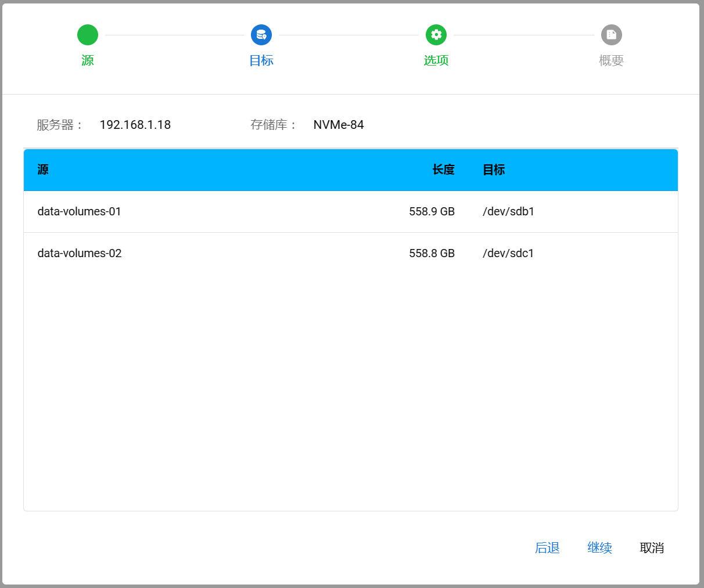Click the 长度 column header
This screenshot has height=588, width=704.
[x=443, y=169]
